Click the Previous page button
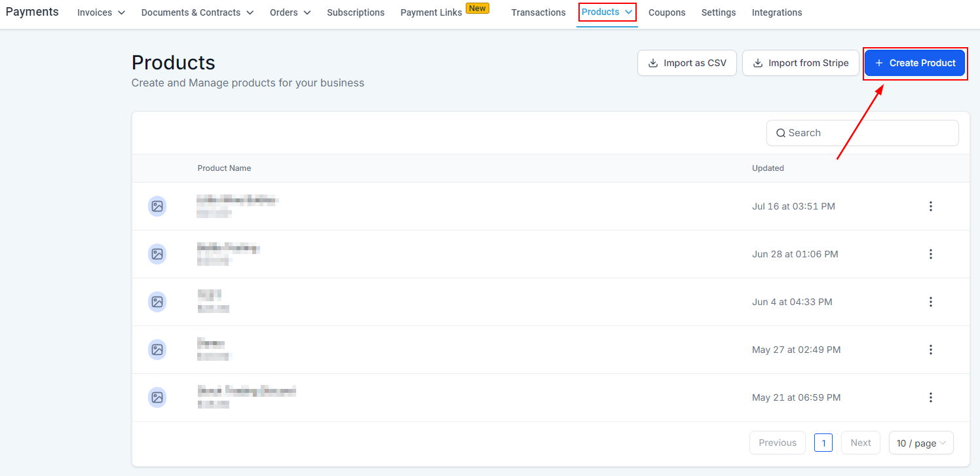Viewport: 980px width, 476px height. point(778,443)
